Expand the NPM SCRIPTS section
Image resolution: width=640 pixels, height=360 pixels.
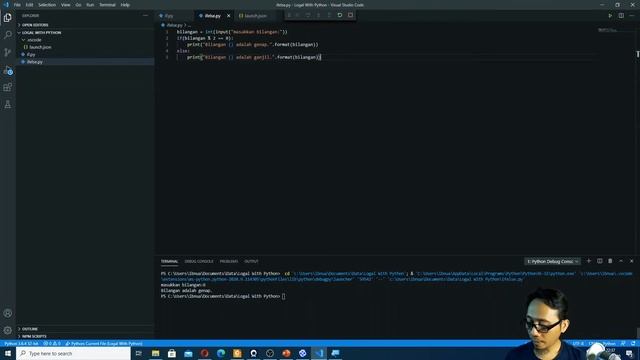click(85, 336)
